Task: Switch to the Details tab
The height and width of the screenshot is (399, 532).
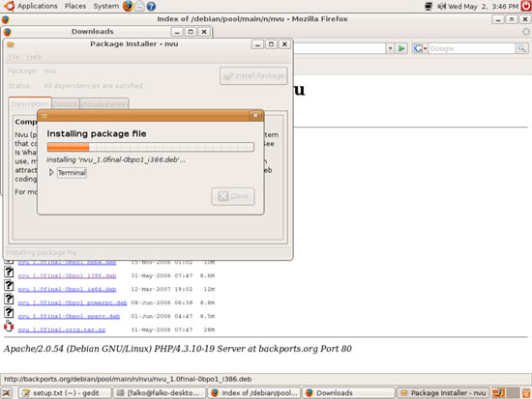Action: tap(66, 104)
